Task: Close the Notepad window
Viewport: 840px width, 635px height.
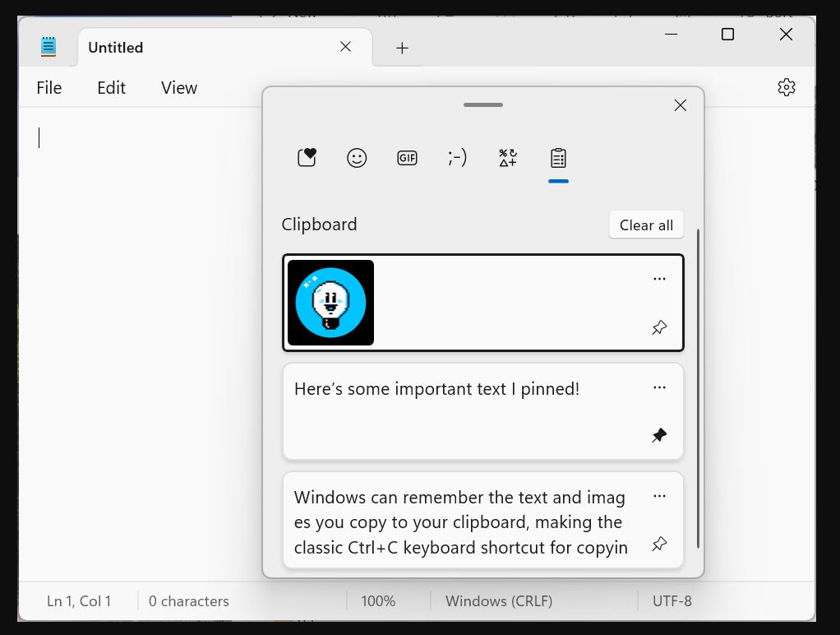Action: tap(786, 35)
